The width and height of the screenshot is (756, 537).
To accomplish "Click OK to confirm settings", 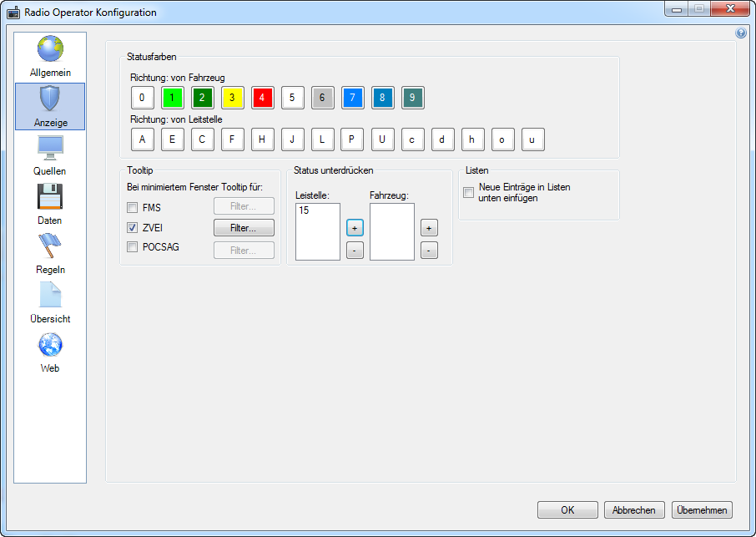I will 567,510.
